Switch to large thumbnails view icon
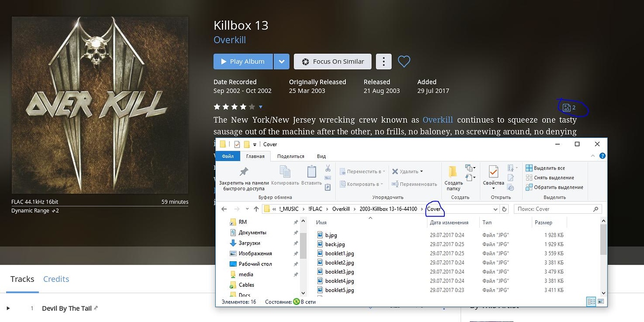Viewport: 644px width, 322px height. [601, 302]
